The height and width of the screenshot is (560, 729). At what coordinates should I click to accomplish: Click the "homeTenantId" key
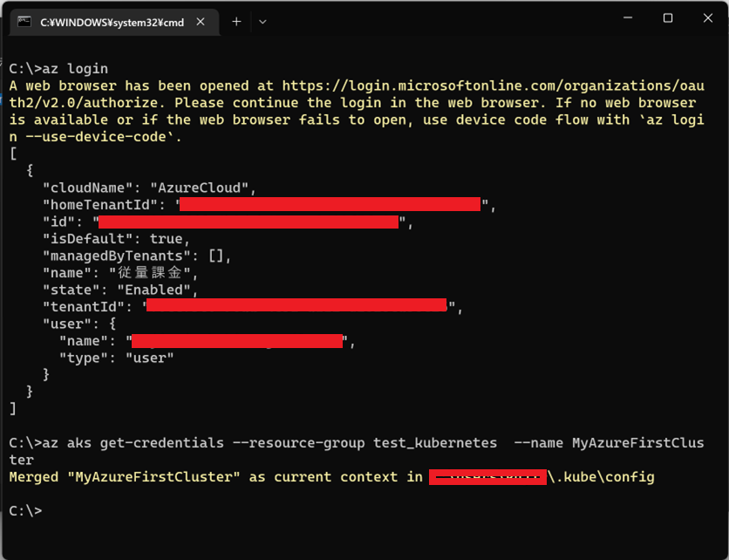click(100, 205)
